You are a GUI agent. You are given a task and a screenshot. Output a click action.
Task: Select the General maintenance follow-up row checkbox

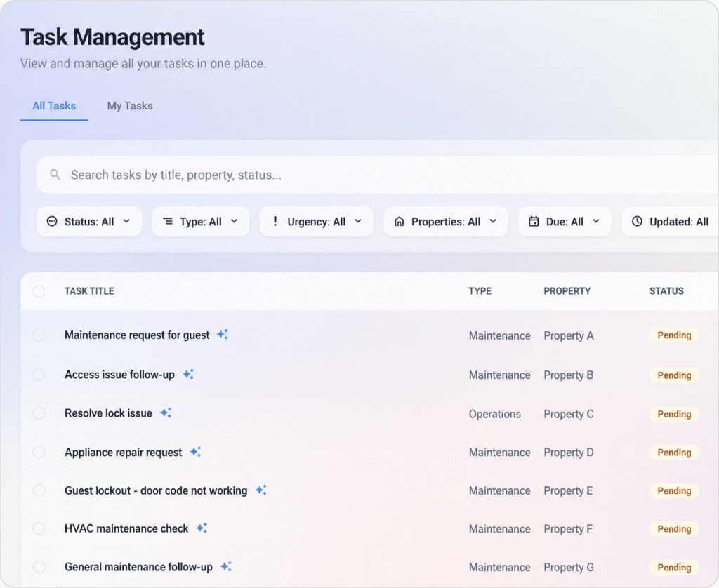[x=39, y=568]
